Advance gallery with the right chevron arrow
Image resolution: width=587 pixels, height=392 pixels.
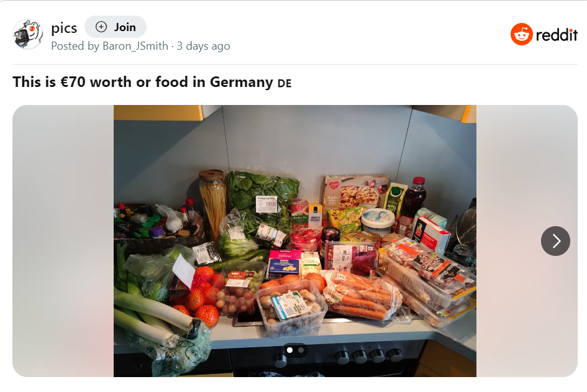pos(555,241)
